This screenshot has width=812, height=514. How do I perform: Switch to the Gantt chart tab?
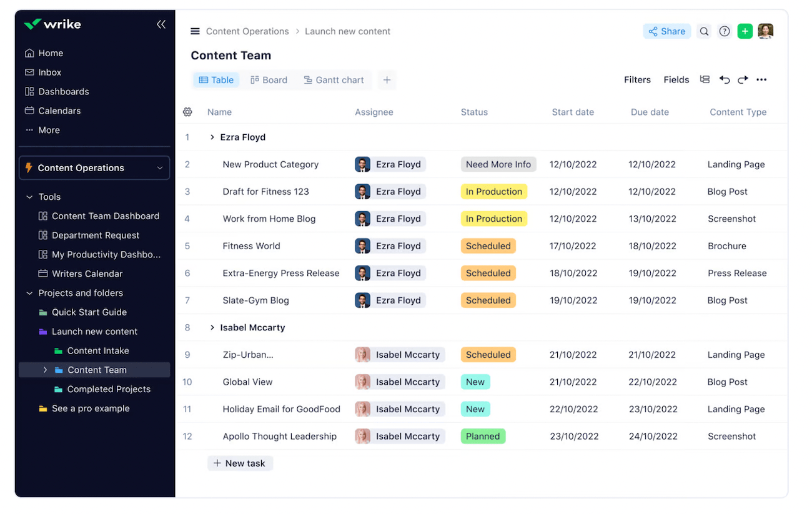tap(334, 80)
